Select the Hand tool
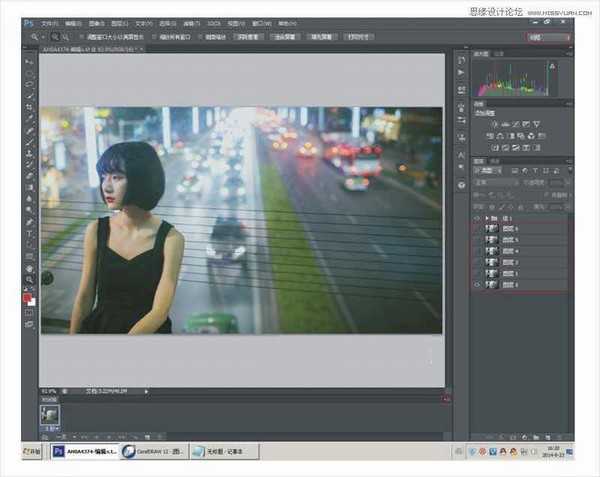Image resolution: width=600 pixels, height=477 pixels. click(x=29, y=268)
